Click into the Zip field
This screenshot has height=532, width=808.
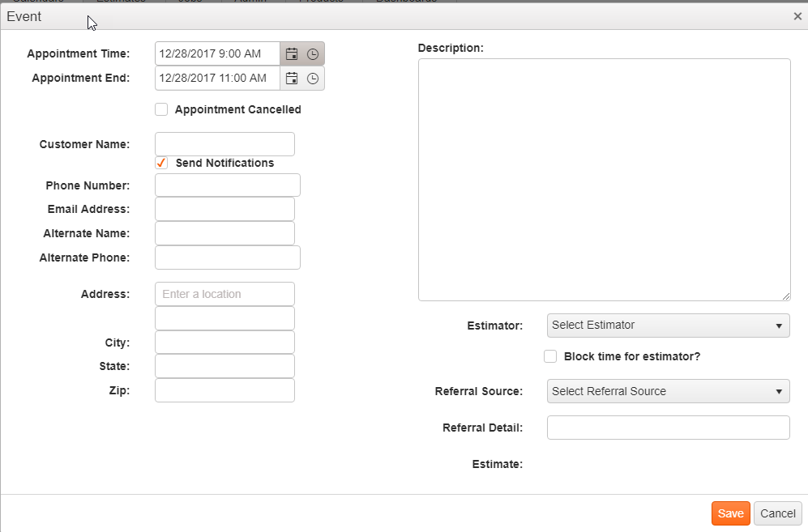tap(224, 390)
